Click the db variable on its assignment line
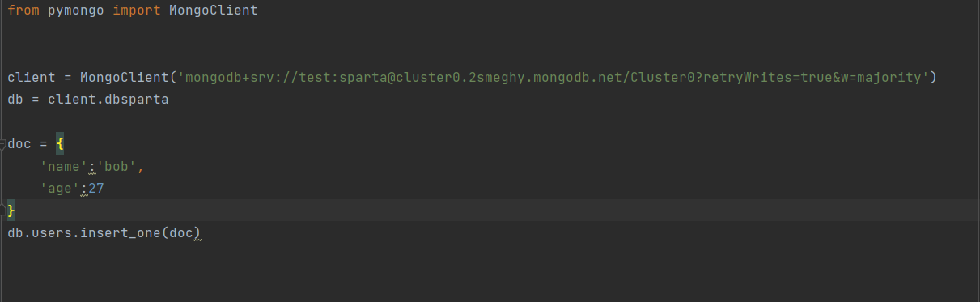The width and height of the screenshot is (980, 302). coord(15,100)
